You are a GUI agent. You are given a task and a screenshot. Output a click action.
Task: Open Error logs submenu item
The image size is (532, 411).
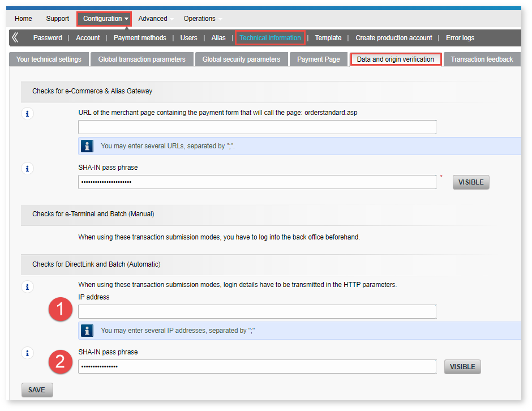pyautogui.click(x=460, y=38)
